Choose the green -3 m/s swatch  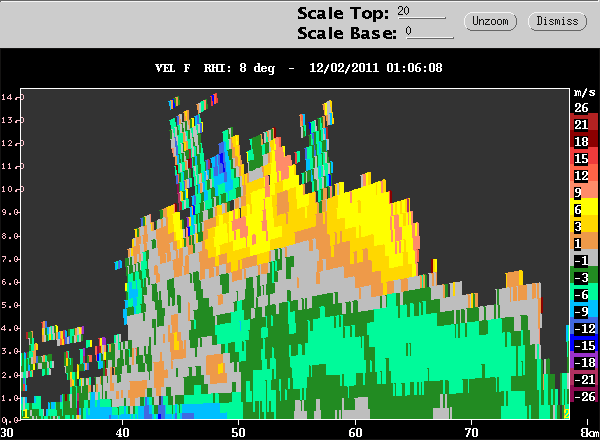[580, 277]
